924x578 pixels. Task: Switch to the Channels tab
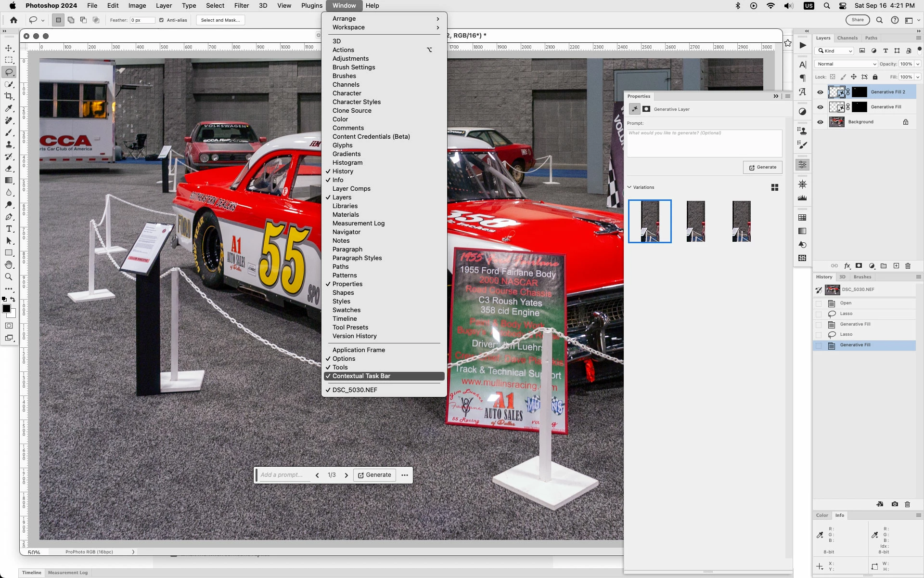[x=847, y=38]
